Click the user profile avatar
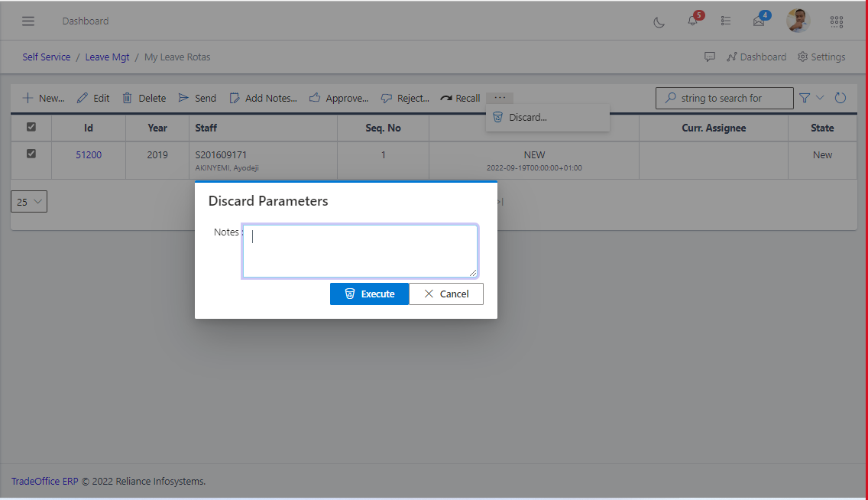868x500 pixels. coord(798,21)
